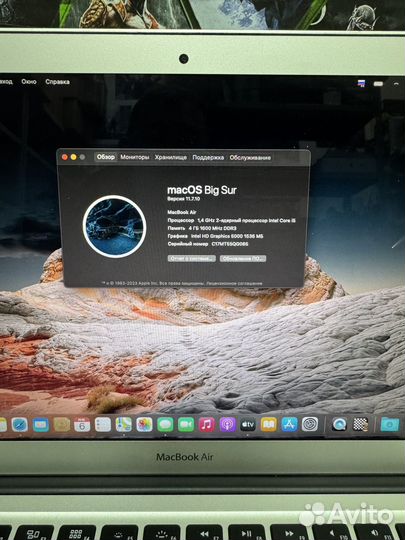Launch the Messages app
Screen dimensions: 405x540
point(165,425)
